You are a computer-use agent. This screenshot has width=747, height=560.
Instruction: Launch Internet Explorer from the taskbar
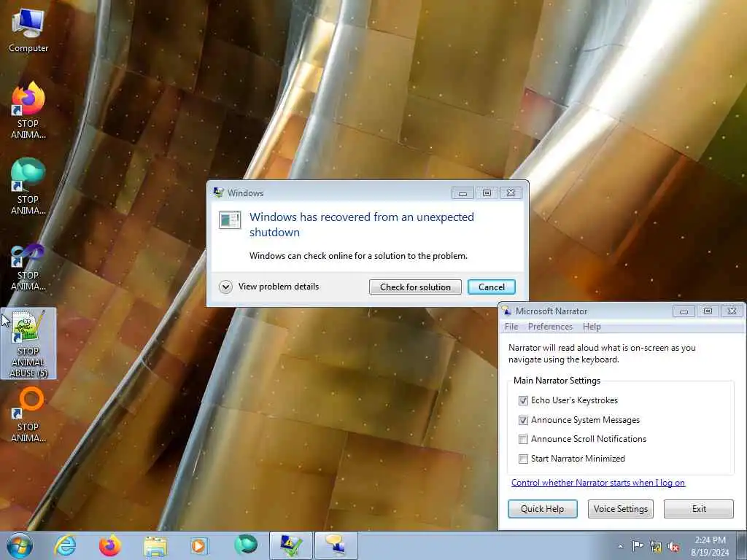point(65,545)
